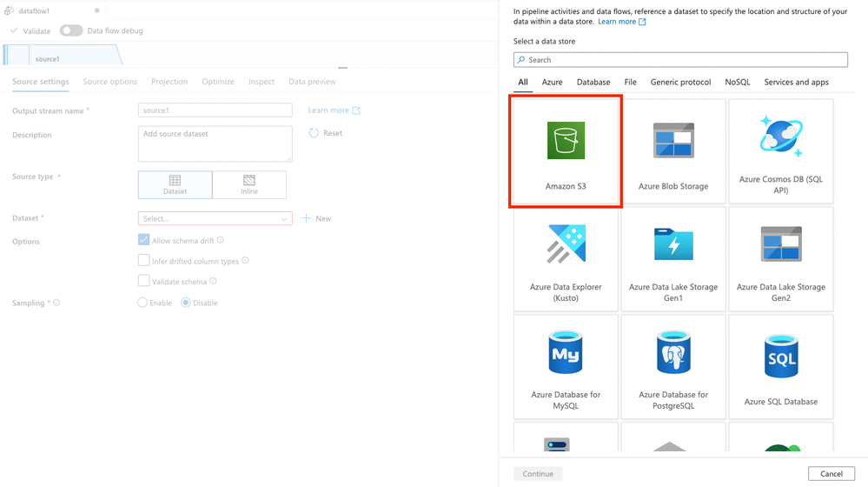868x487 pixels.
Task: Enable the Validate schema checkbox
Action: (144, 281)
